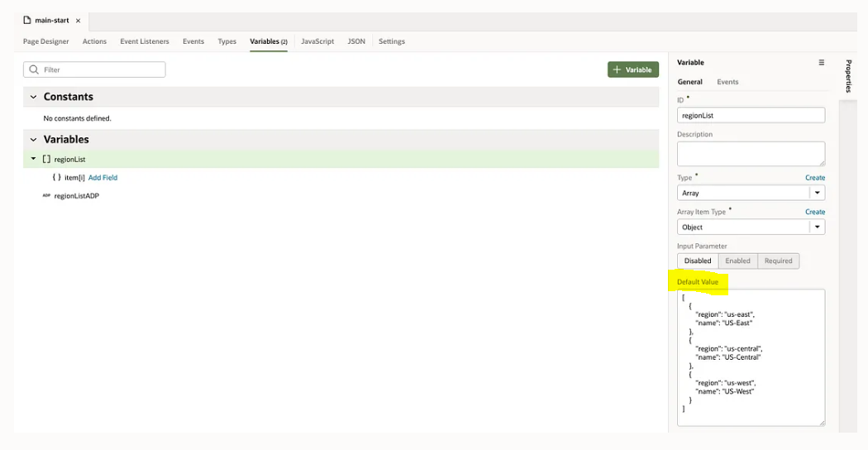Open the JSON tab
Screen dimensions: 868x450
(x=356, y=41)
